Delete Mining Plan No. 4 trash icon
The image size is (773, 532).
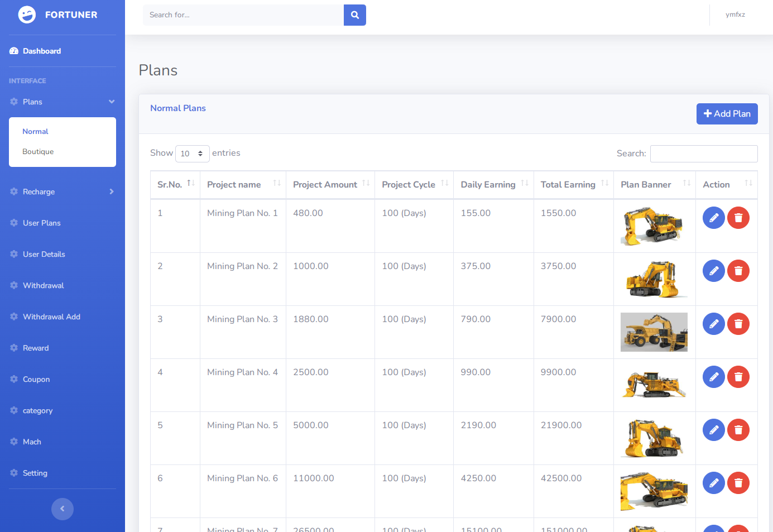pos(738,377)
